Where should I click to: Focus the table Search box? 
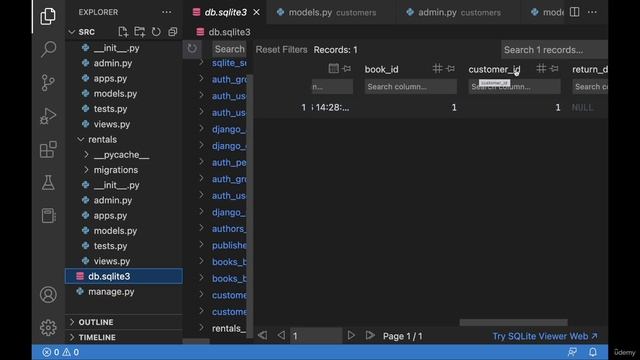click(229, 49)
